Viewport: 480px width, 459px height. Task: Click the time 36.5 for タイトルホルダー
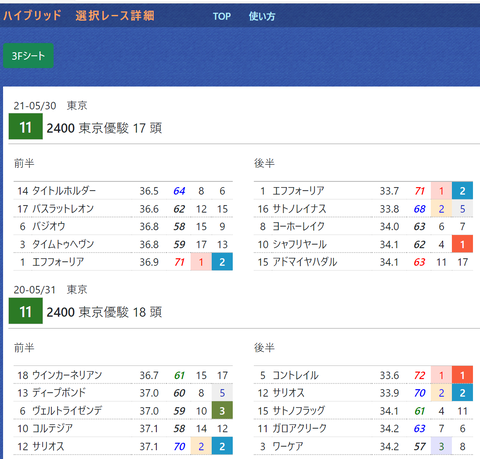149,191
